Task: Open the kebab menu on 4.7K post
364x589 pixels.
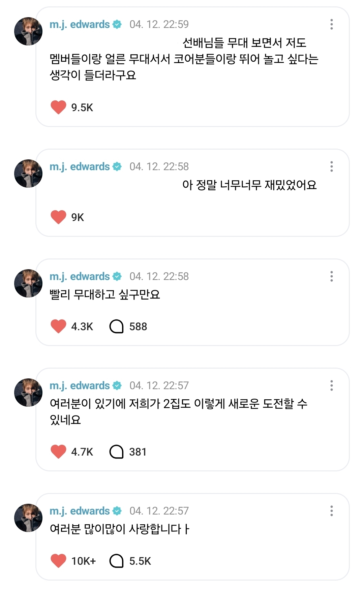Action: [x=332, y=385]
